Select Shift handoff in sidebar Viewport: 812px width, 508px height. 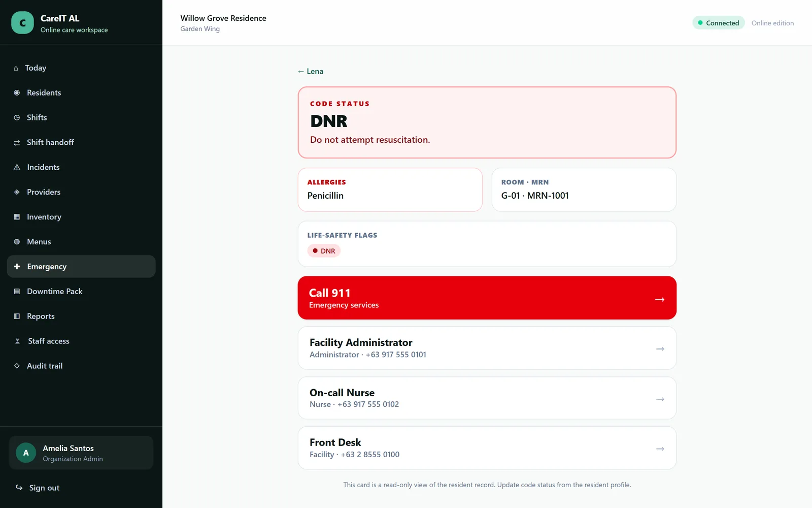pyautogui.click(x=81, y=143)
